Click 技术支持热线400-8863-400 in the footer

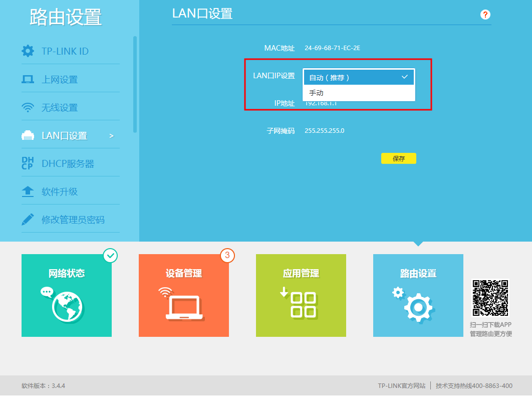click(474, 385)
